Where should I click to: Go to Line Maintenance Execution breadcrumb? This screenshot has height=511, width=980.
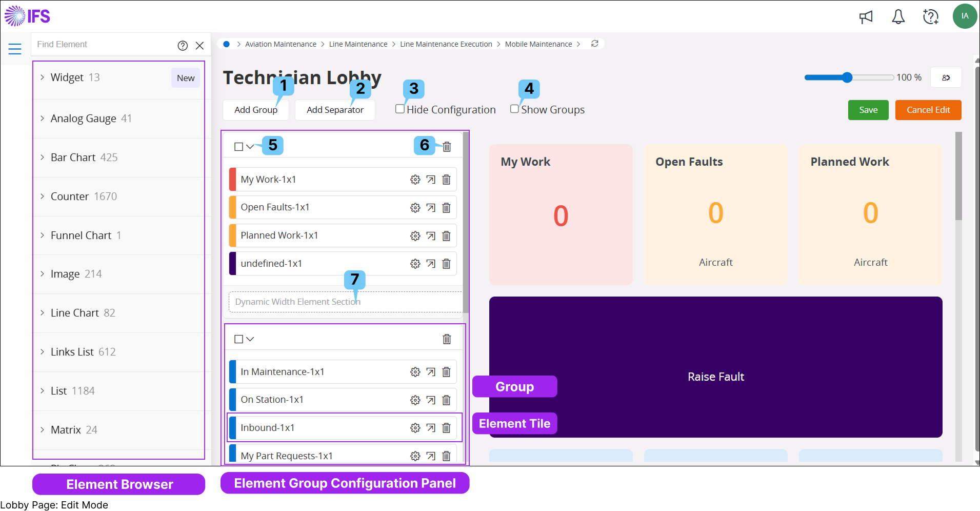pyautogui.click(x=446, y=44)
